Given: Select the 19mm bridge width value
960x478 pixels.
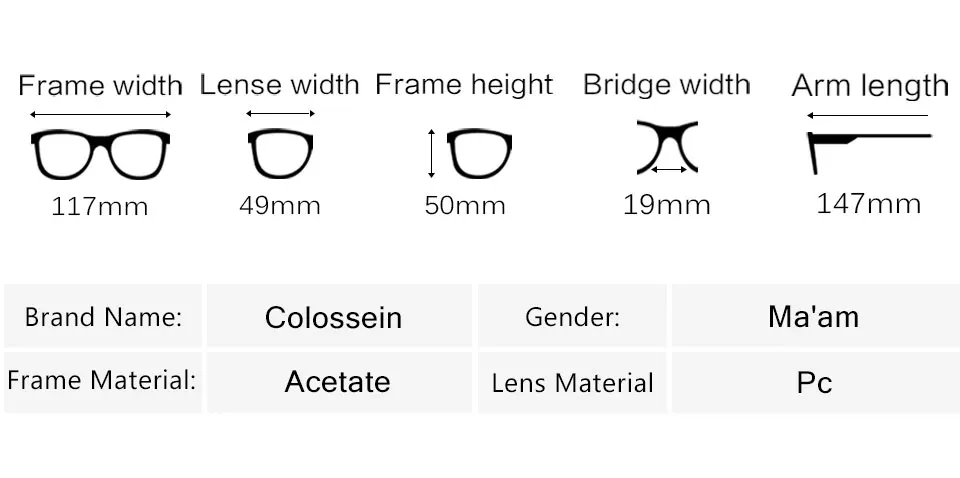Looking at the screenshot, I should click(667, 204).
